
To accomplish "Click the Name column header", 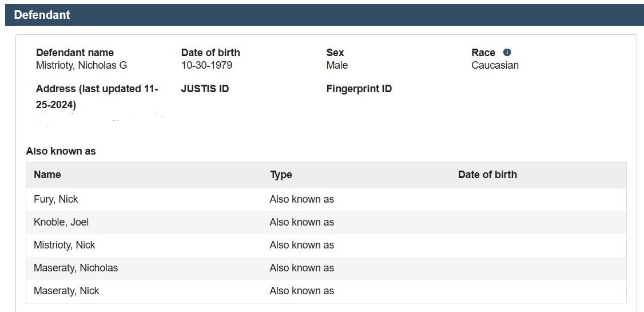I will [x=47, y=175].
